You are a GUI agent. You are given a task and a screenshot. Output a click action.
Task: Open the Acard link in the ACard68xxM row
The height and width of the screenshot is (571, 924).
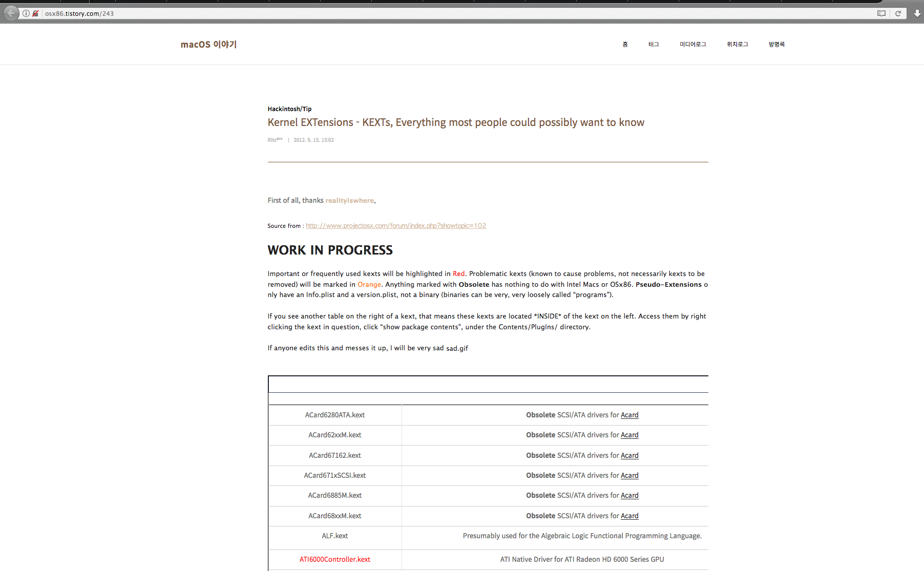click(x=629, y=516)
